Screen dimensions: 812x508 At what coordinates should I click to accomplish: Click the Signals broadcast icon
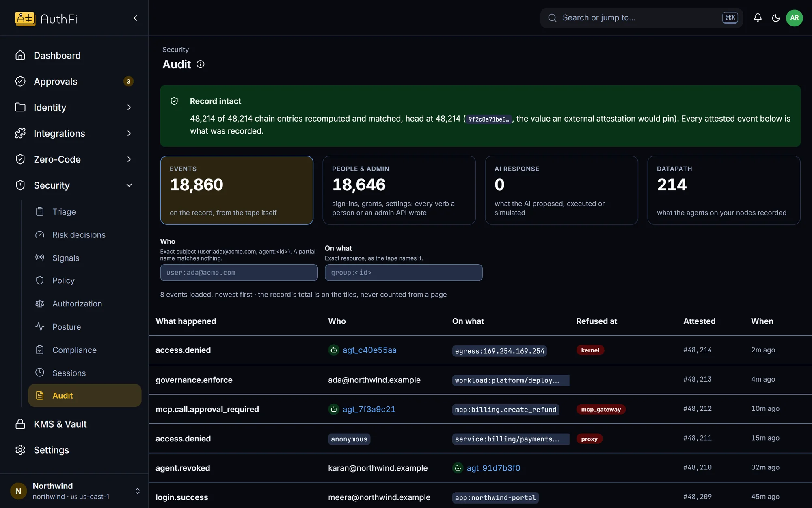tap(40, 258)
